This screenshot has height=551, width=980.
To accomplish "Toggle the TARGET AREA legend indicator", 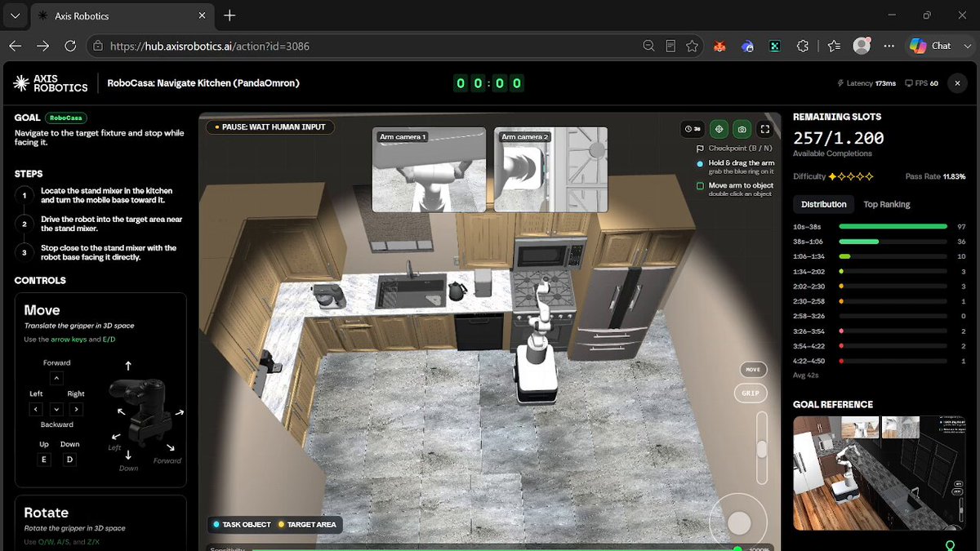I will tap(307, 524).
